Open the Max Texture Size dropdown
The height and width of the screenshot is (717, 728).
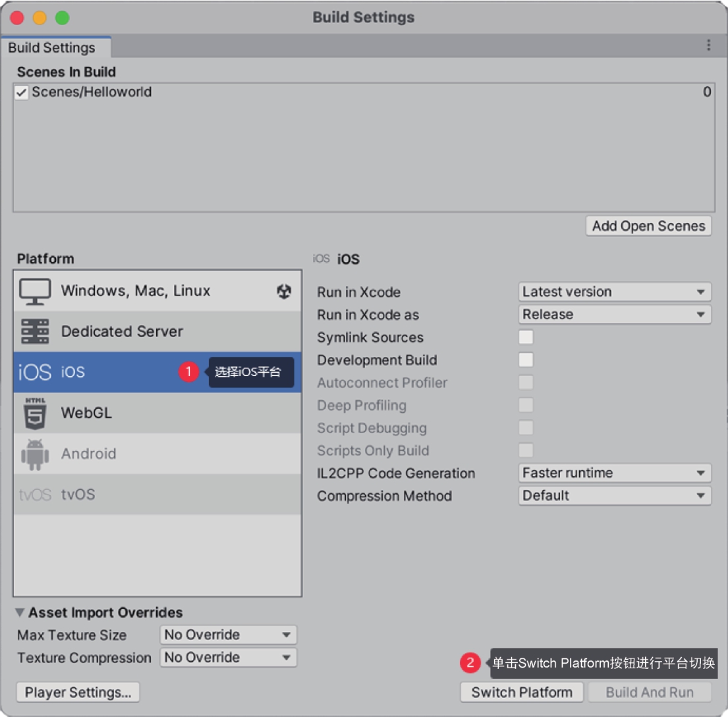(228, 635)
